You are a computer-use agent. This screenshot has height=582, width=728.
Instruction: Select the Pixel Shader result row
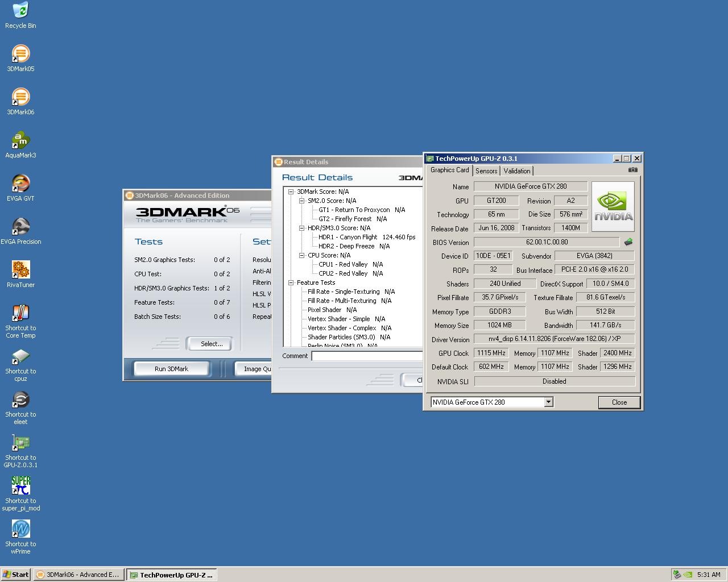[x=332, y=310]
